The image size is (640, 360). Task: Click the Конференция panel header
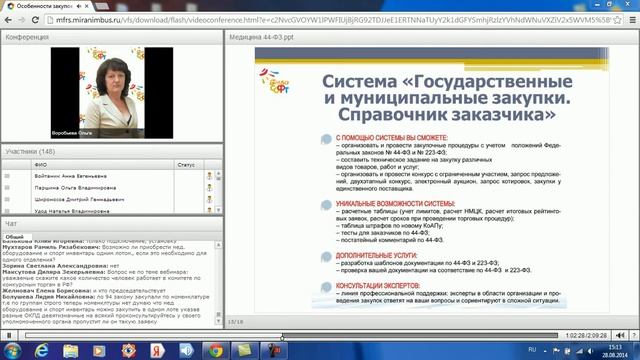tap(112, 37)
